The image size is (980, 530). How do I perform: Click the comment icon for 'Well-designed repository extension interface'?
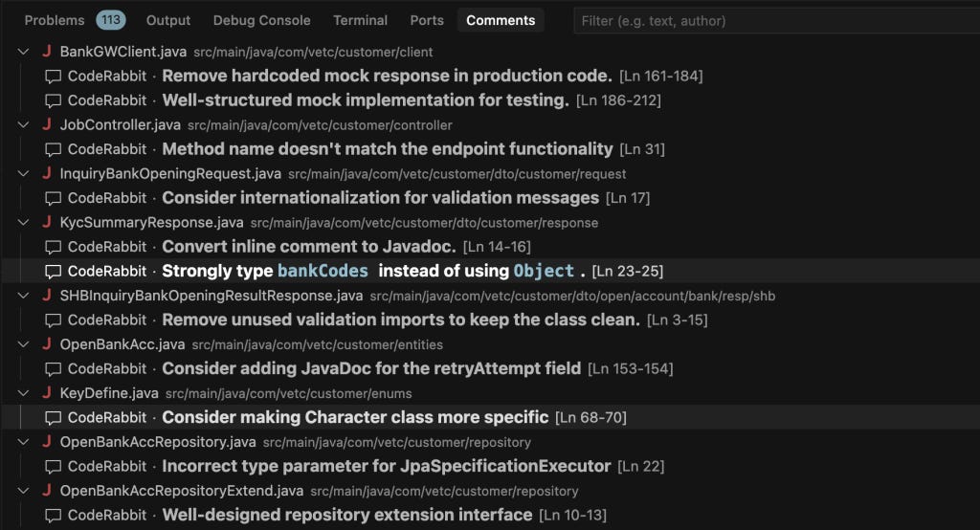point(54,515)
